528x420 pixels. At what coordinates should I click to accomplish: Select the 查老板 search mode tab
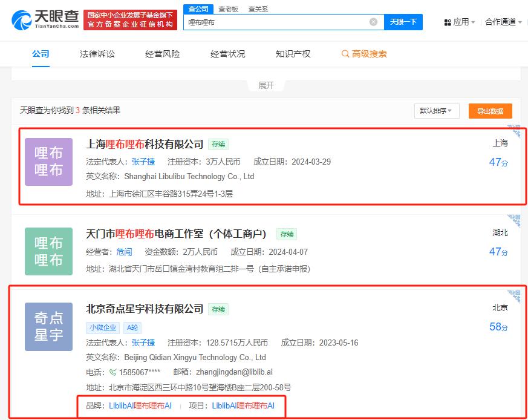coord(228,9)
